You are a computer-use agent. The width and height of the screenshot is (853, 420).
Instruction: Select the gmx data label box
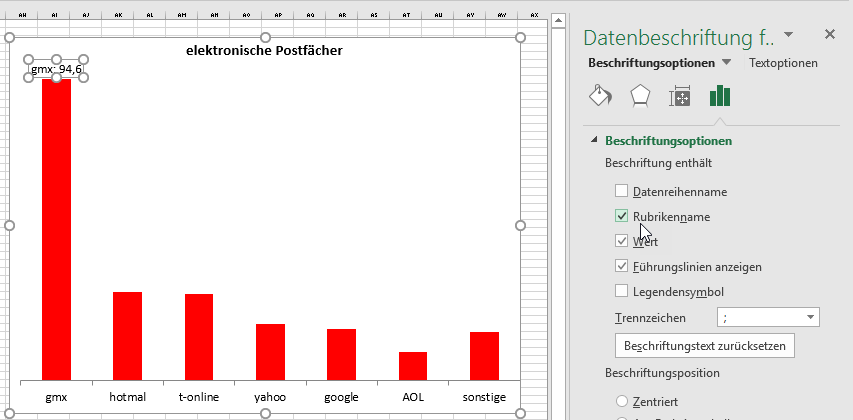tap(56, 69)
